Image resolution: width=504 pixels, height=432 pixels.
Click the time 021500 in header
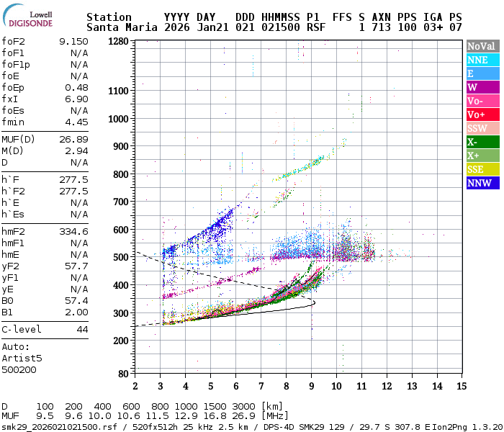pyautogui.click(x=280, y=27)
